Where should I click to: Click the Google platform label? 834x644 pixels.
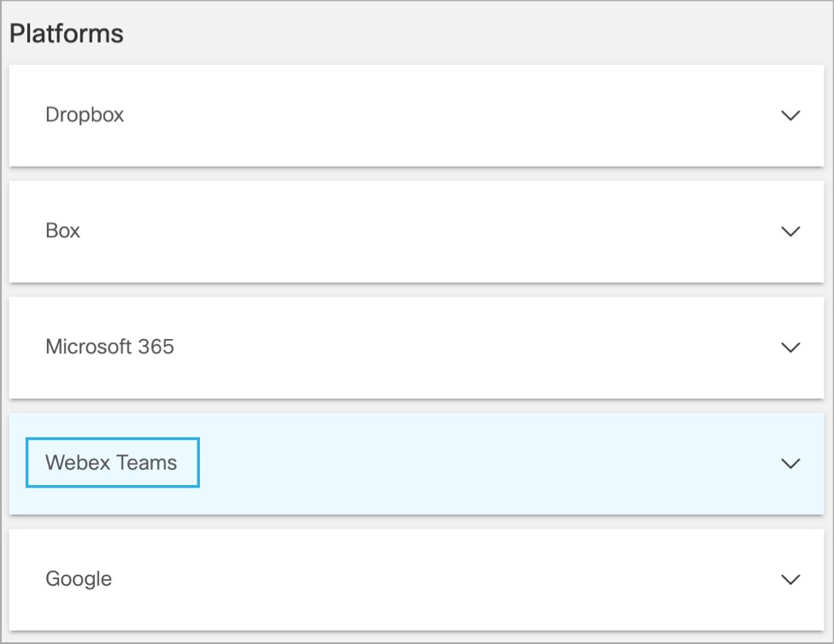click(79, 578)
